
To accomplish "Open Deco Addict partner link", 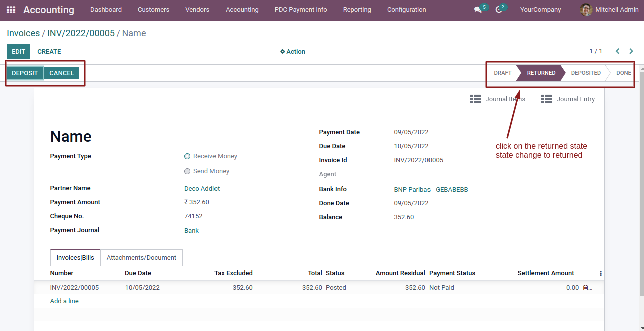I will click(x=202, y=189).
